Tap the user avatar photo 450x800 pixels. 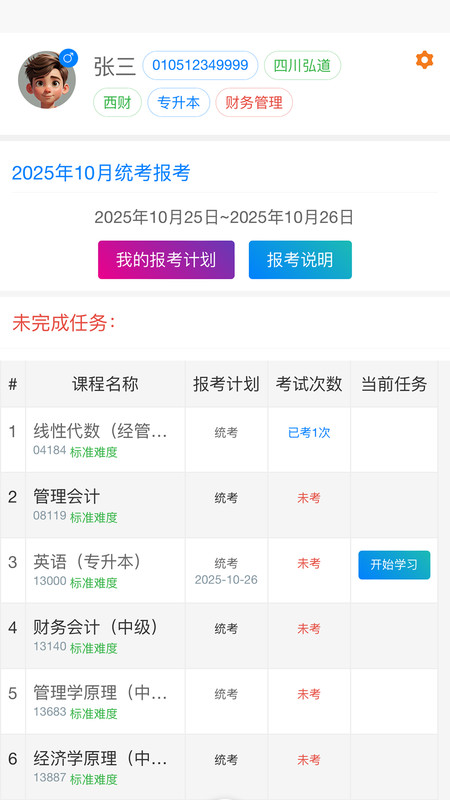(x=47, y=80)
